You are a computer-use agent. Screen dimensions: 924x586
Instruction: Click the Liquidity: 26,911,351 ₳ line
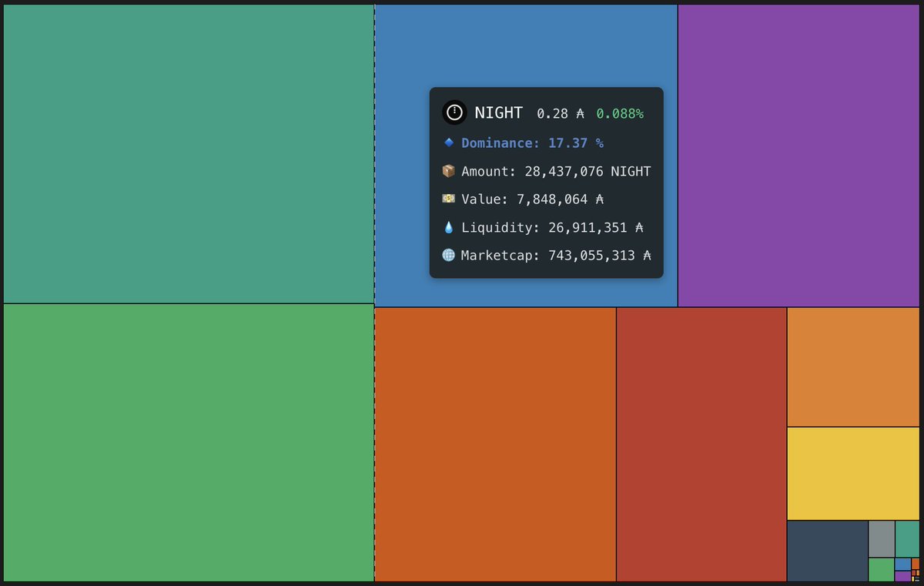[x=552, y=227]
